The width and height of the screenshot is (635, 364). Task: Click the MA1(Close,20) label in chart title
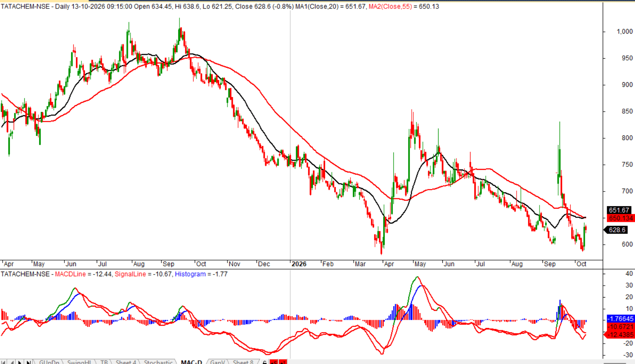317,7
